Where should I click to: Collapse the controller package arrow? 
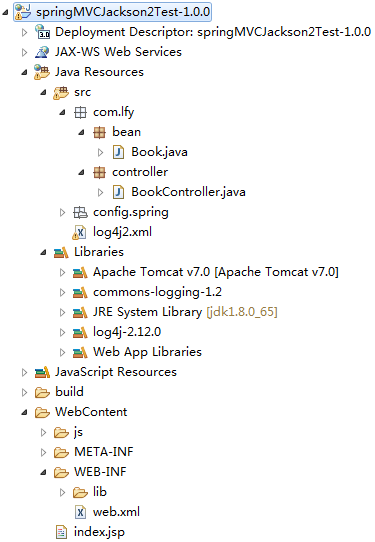coord(81,172)
